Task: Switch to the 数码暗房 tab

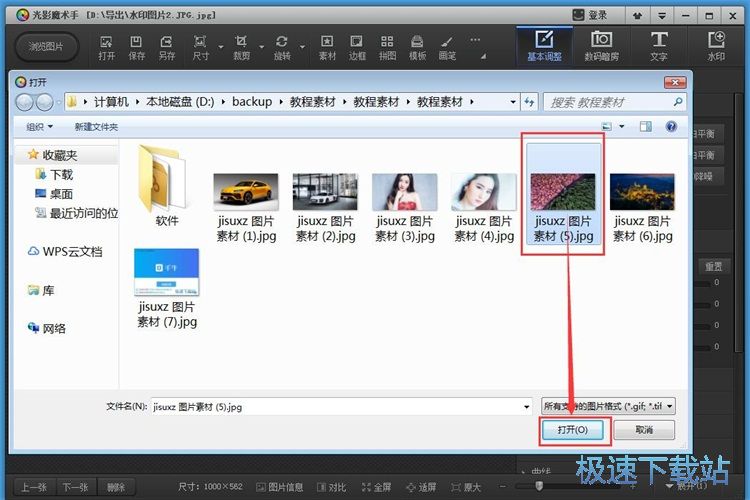Action: click(x=601, y=46)
